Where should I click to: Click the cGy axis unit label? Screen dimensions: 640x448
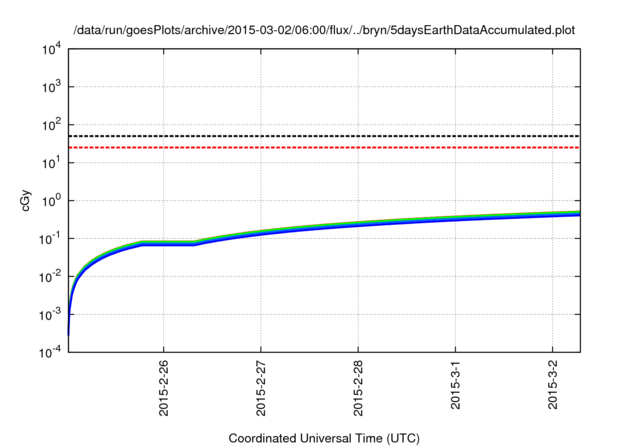[26, 201]
